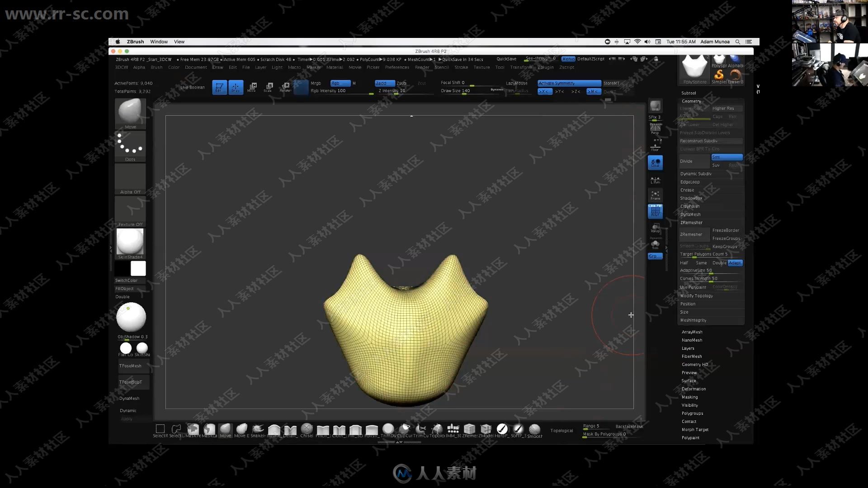The height and width of the screenshot is (488, 868).
Task: Select the DynaMesh option
Action: click(x=691, y=213)
